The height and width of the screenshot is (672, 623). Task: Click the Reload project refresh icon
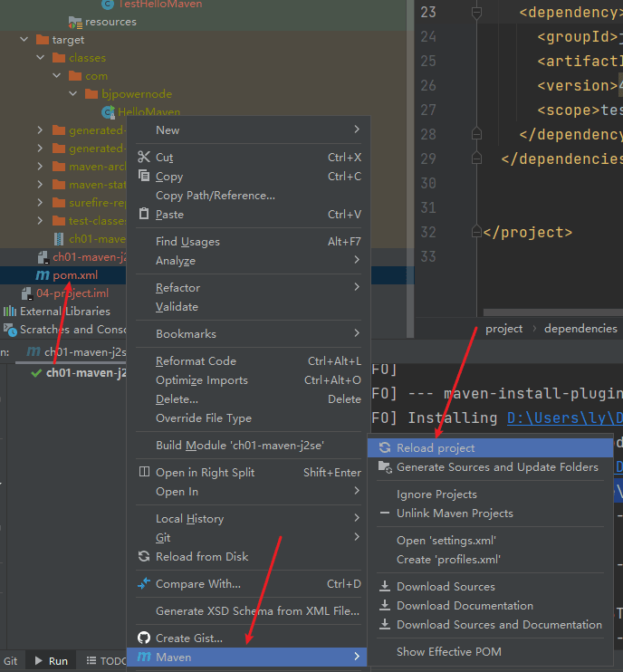(385, 448)
